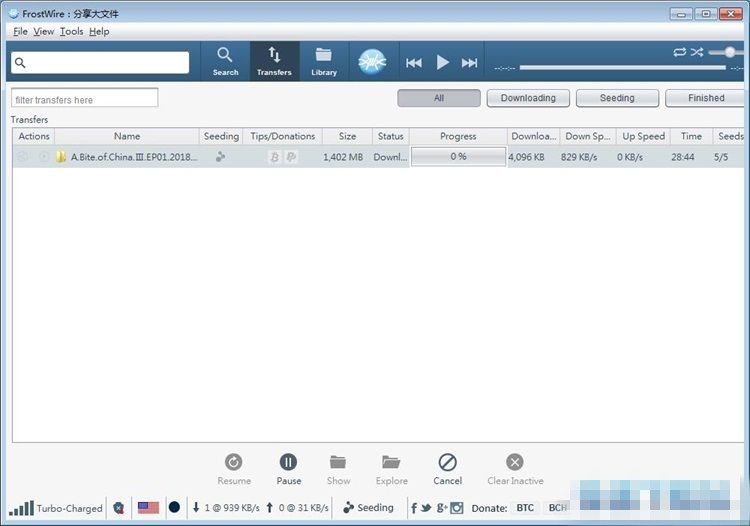The image size is (750, 526).
Task: Filter transfers by Downloading
Action: (x=528, y=98)
